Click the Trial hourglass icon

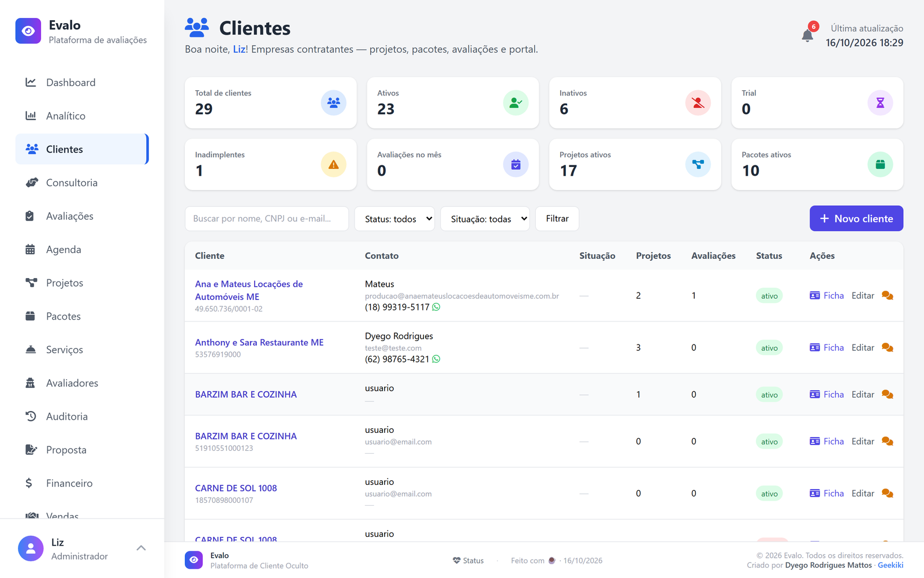tap(880, 103)
